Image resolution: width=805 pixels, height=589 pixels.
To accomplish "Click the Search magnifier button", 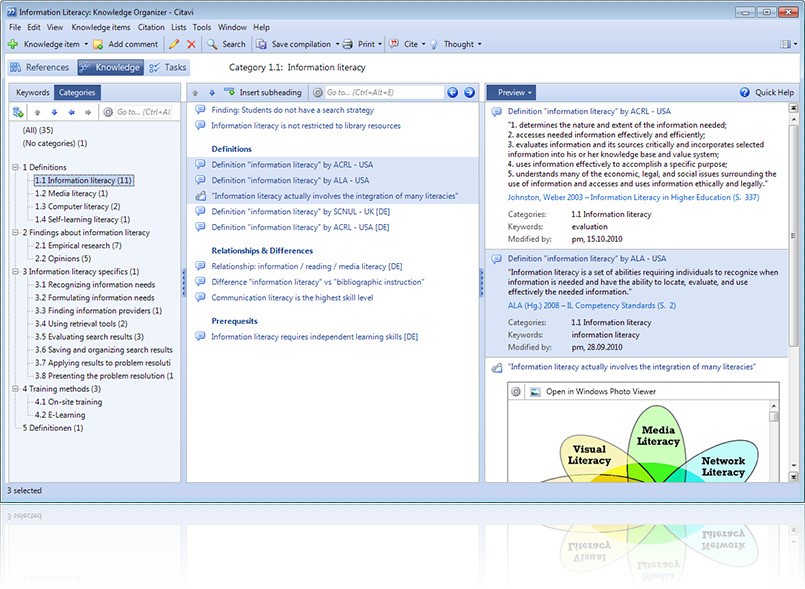I will click(x=226, y=44).
